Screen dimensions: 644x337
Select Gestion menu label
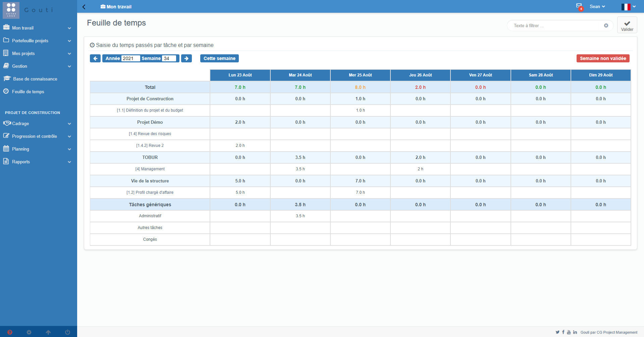tap(19, 66)
